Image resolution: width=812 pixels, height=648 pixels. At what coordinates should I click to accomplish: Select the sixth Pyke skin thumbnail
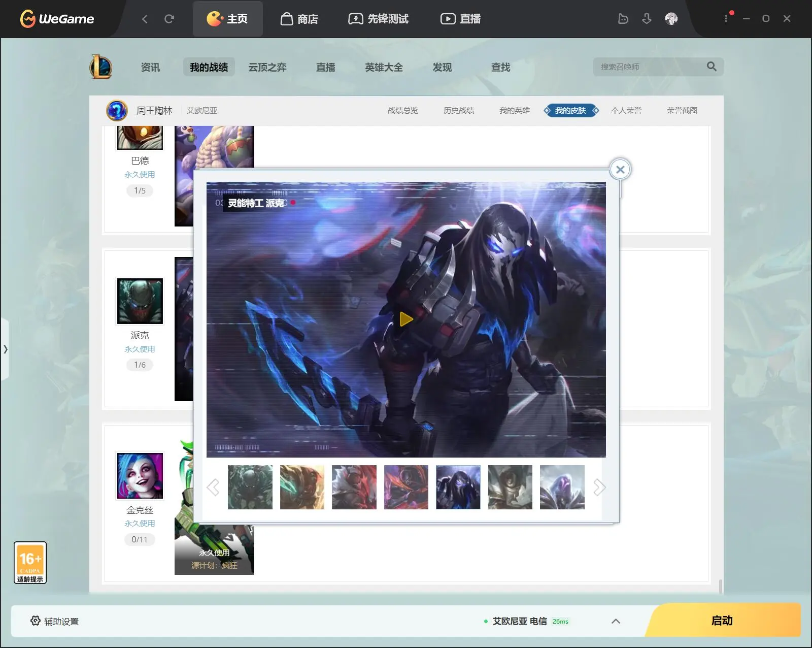(510, 487)
